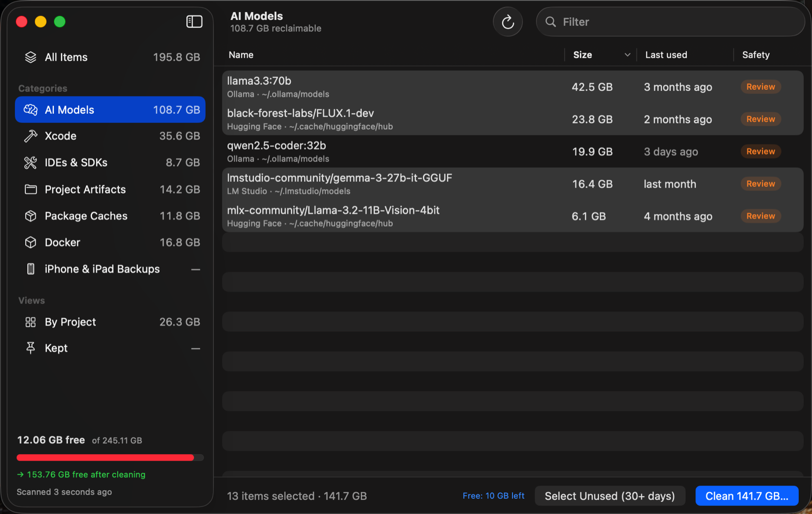Show the Kept view
The width and height of the screenshot is (812, 514).
110,348
